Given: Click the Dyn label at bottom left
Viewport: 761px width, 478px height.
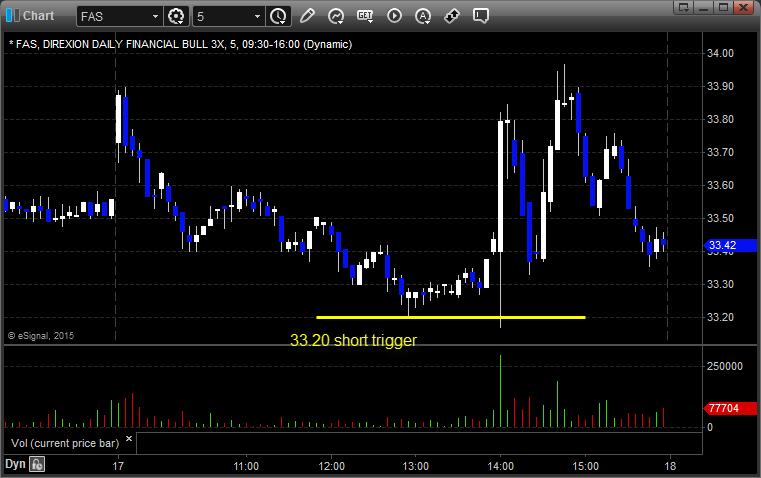Looking at the screenshot, I should [x=15, y=464].
